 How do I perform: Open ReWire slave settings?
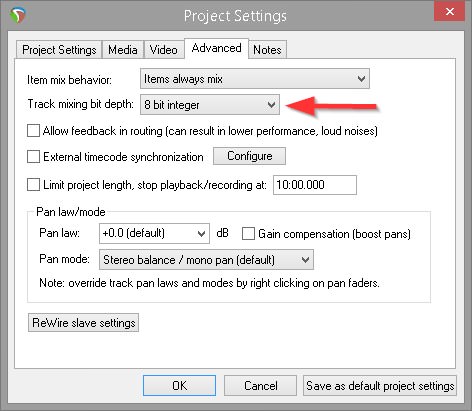[83, 323]
